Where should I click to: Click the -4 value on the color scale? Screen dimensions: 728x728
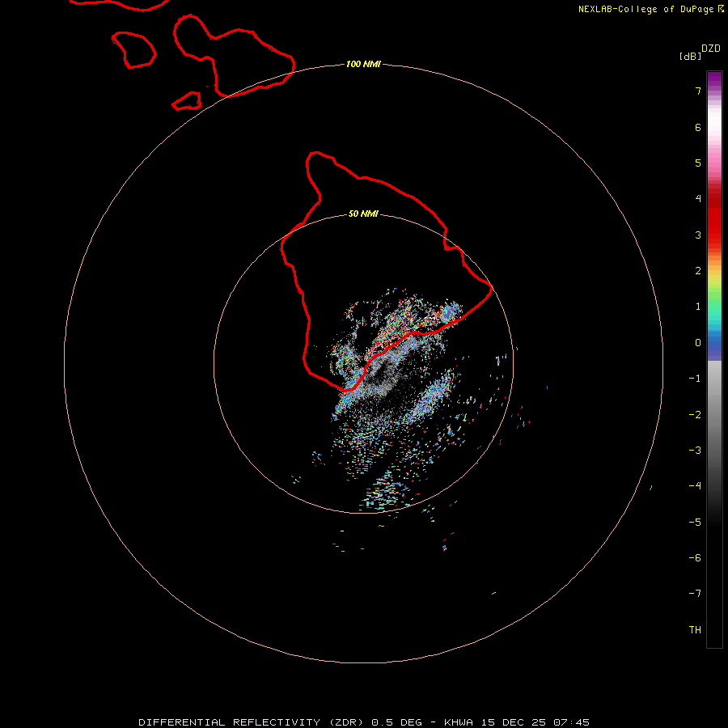[x=695, y=486]
